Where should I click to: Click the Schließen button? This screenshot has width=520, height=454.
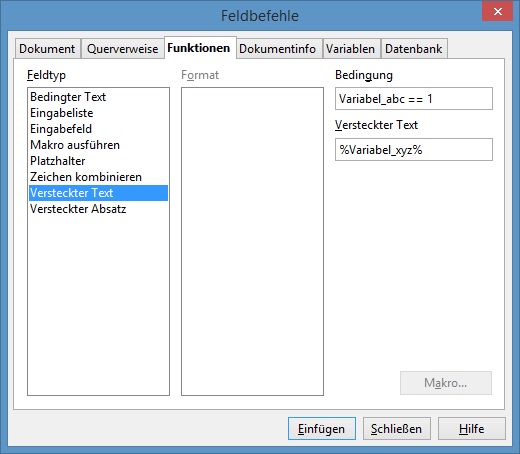[397, 429]
